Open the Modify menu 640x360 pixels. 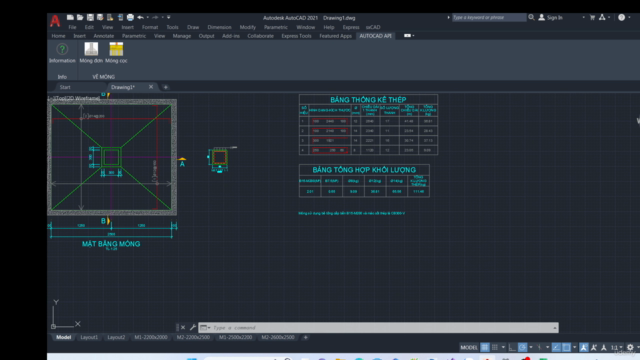(247, 27)
